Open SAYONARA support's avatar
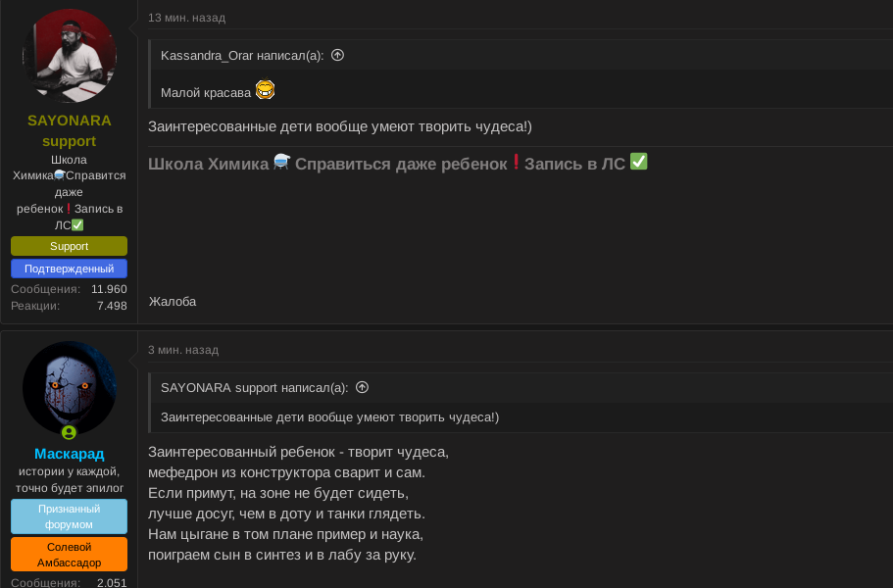This screenshot has height=588, width=893. click(x=70, y=56)
